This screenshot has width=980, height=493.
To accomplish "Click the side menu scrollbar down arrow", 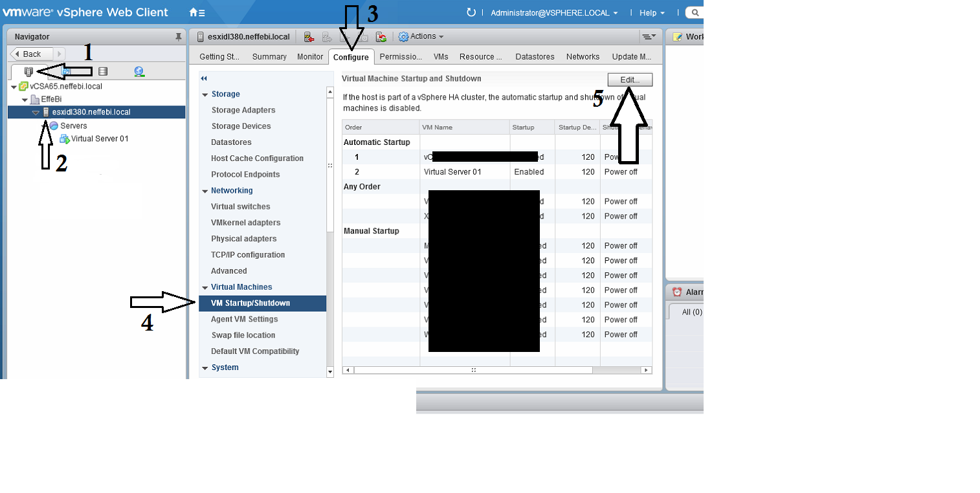I will 330,372.
